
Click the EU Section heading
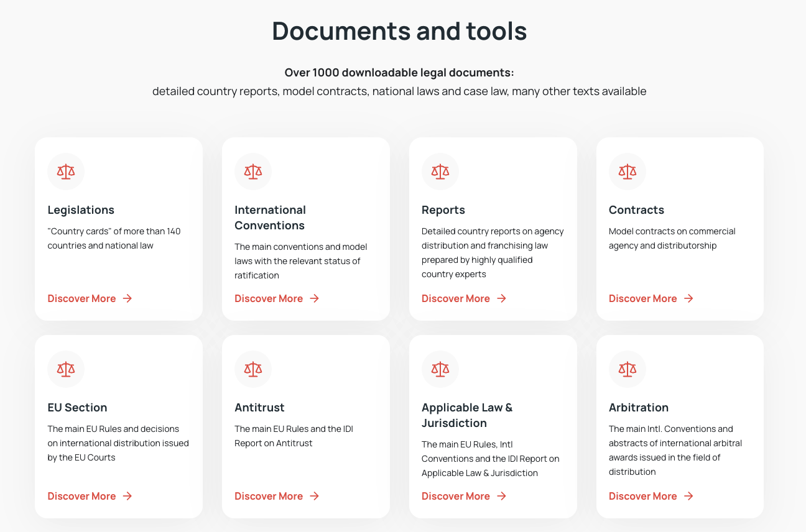77,408
